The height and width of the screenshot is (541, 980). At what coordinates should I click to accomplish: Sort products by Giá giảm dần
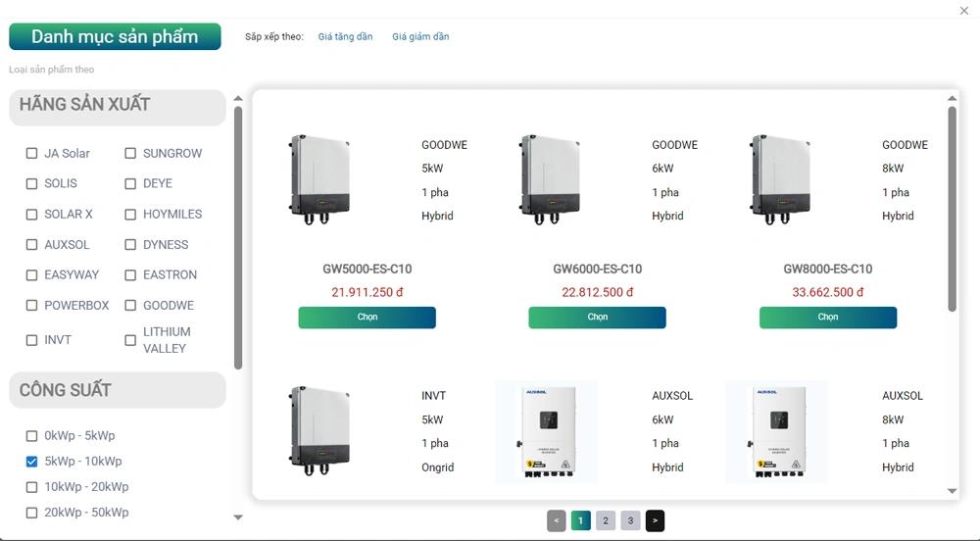point(420,37)
